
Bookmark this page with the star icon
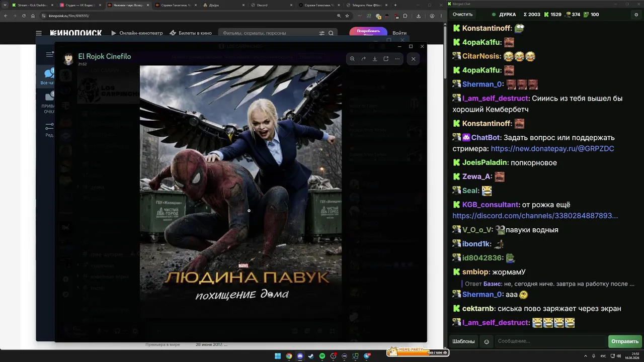pos(347,16)
